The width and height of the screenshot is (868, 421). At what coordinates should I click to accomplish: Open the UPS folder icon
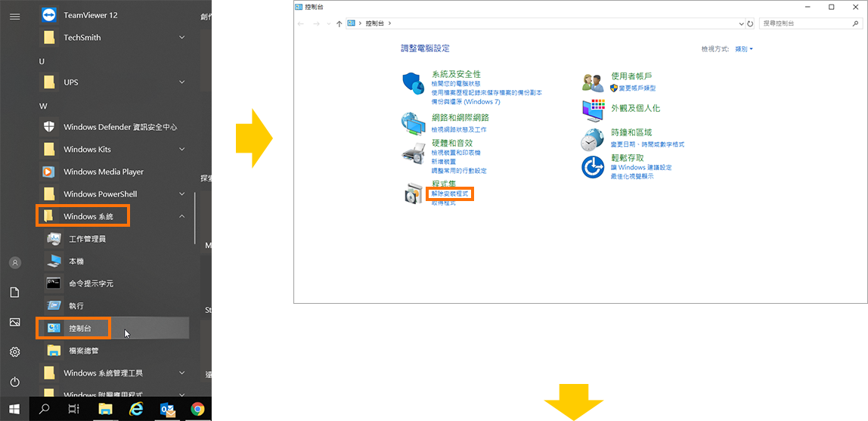49,82
